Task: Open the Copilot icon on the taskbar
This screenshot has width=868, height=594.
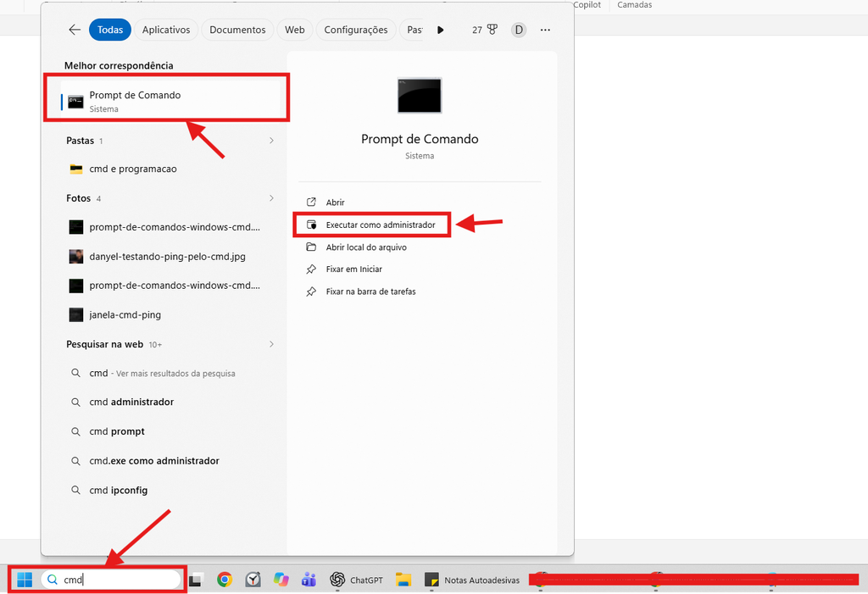Action: point(281,580)
